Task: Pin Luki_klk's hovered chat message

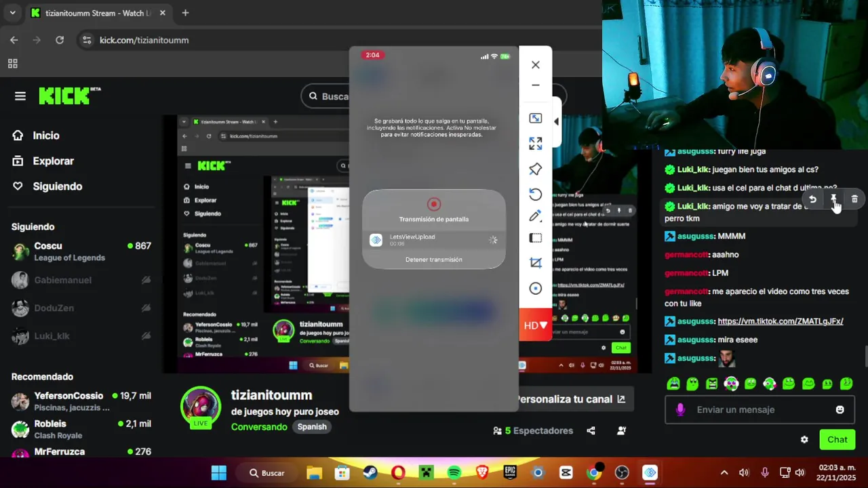Action: click(x=833, y=199)
